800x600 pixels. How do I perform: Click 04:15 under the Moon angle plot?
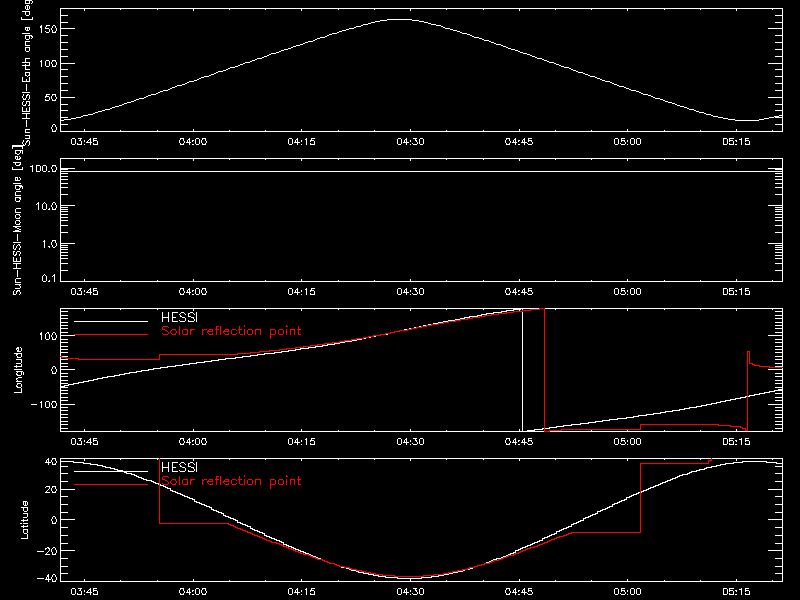302,291
